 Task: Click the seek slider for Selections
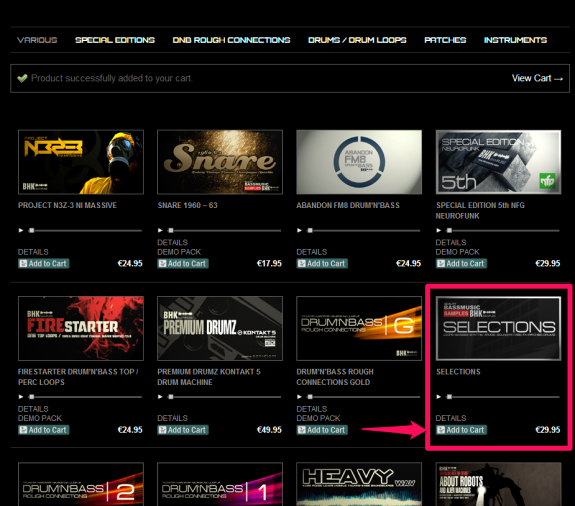pos(503,397)
